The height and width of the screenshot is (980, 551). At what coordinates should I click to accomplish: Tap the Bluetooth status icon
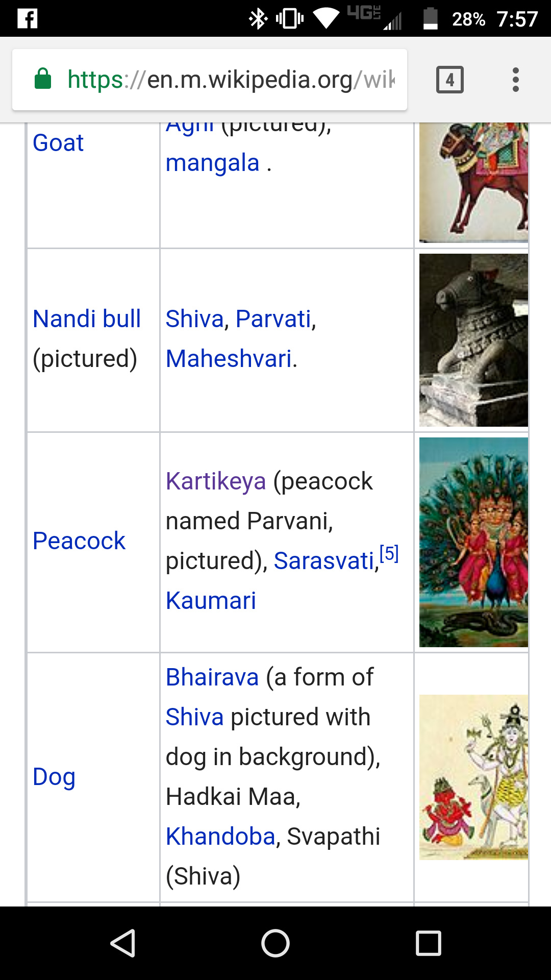pyautogui.click(x=258, y=19)
